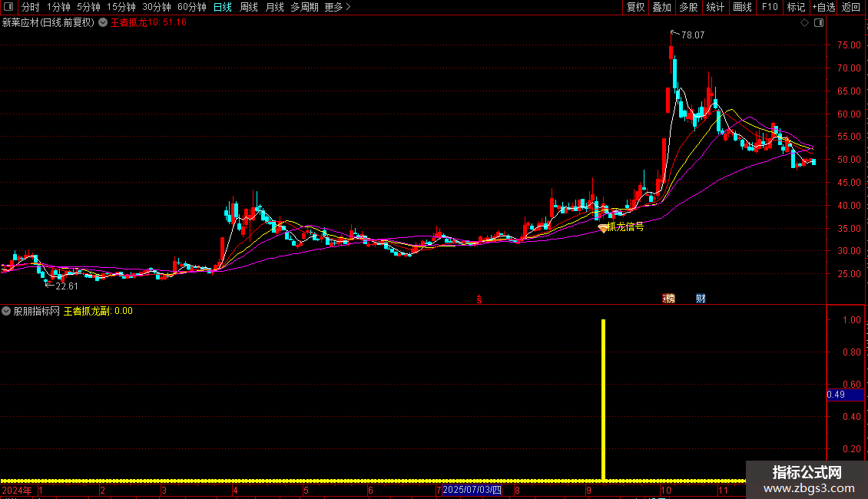Viewport: 868px width, 499px height.
Task: Click the 股朋指标网 sub-chart label
Action: pos(37,311)
